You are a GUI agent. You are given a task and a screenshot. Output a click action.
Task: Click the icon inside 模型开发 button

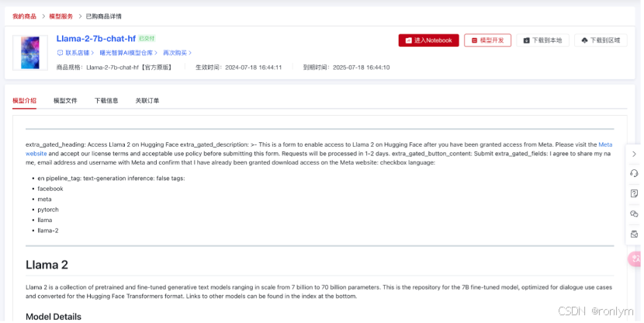474,40
